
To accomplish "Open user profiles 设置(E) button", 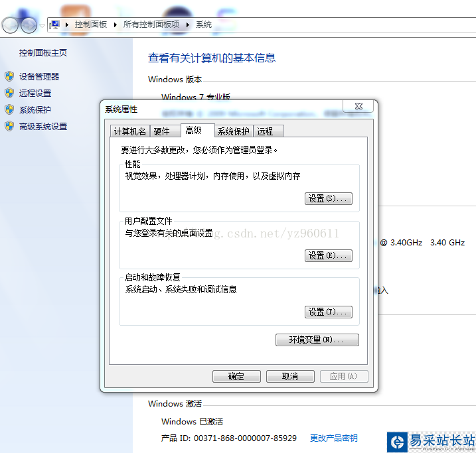I will [329, 255].
